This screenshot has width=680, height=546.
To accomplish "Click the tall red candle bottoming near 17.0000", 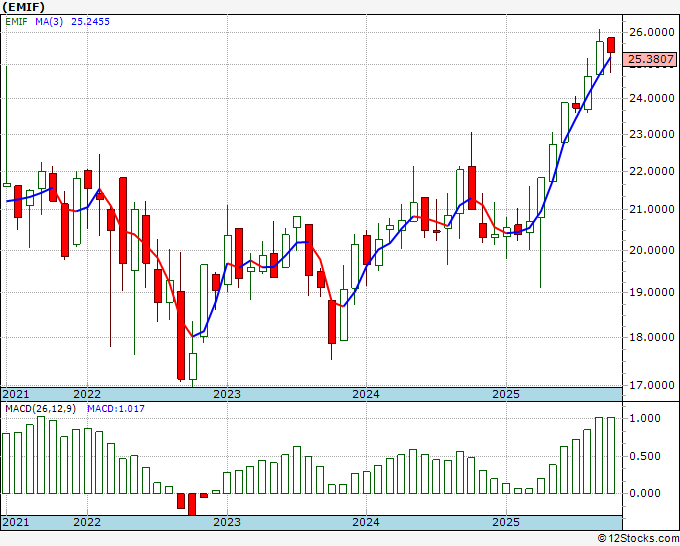I will tap(181, 335).
